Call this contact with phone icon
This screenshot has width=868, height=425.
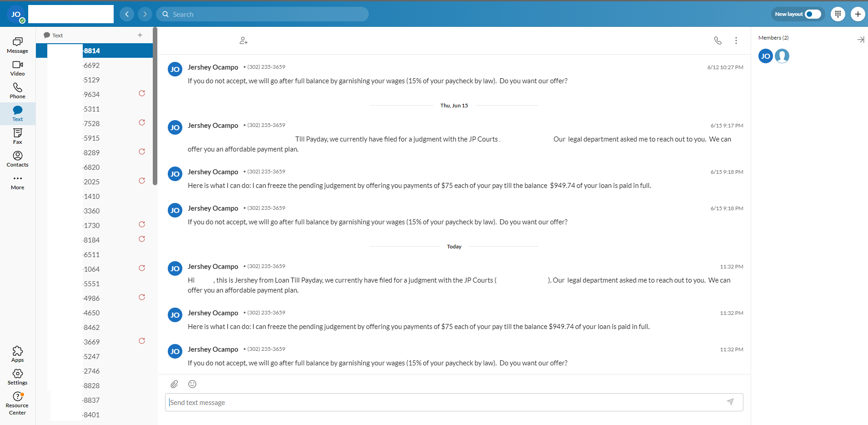718,40
